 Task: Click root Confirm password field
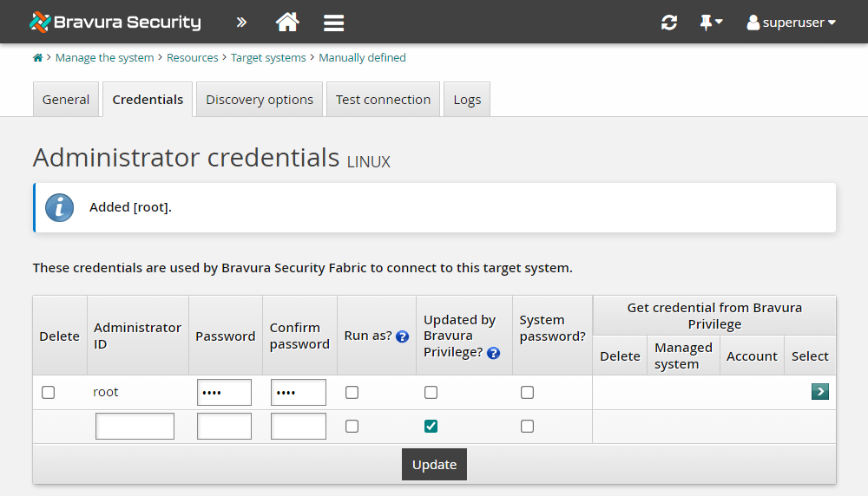pos(299,392)
